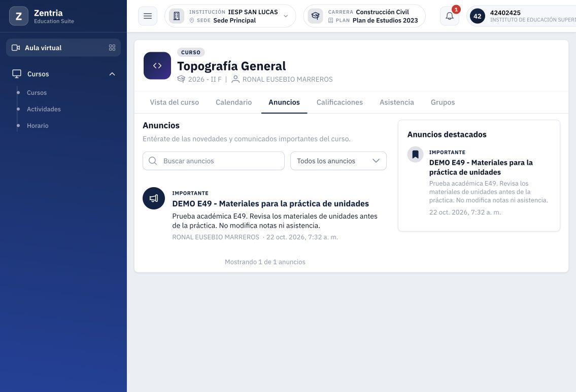Click the featured announcement date 22 oct. 2026
Screen dimensions: 576x392
465,212
